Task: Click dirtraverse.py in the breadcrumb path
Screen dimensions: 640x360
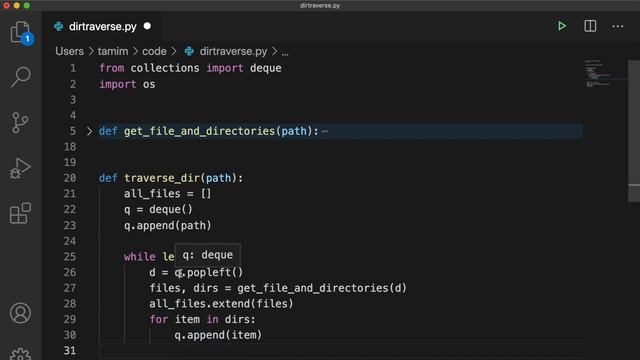Action: (233, 51)
